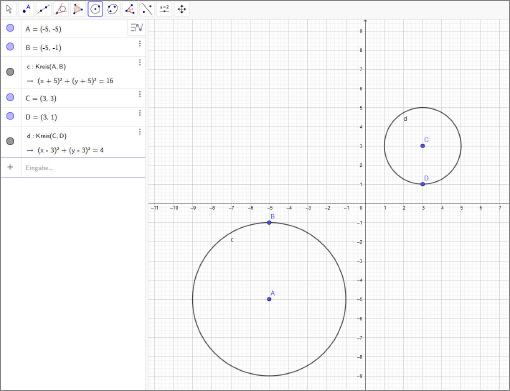Select the Perpendicular line tool
This screenshot has height=391, width=510.
[x=61, y=9]
